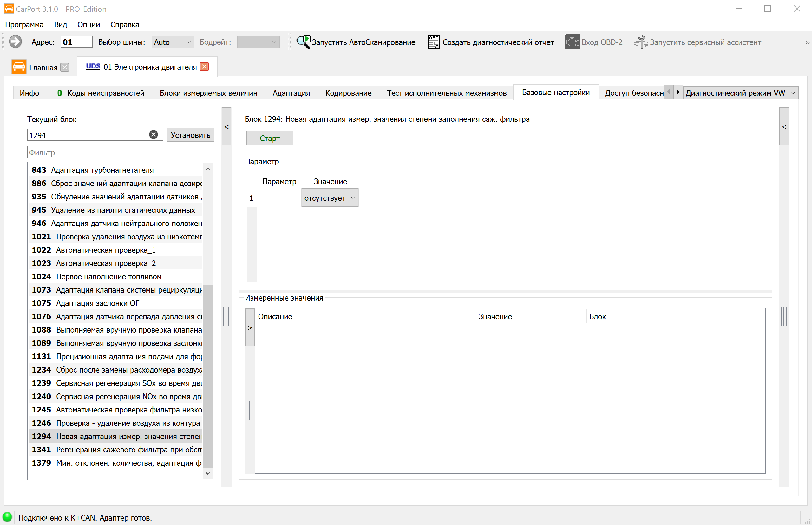Click the Фильтр input field
Image resolution: width=812 pixels, height=525 pixels.
121,152
